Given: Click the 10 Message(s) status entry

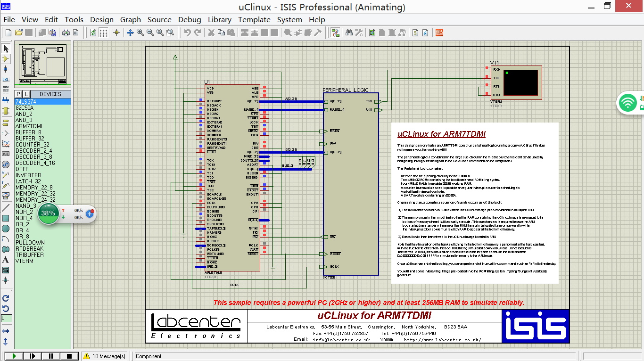Looking at the screenshot, I should [x=105, y=356].
